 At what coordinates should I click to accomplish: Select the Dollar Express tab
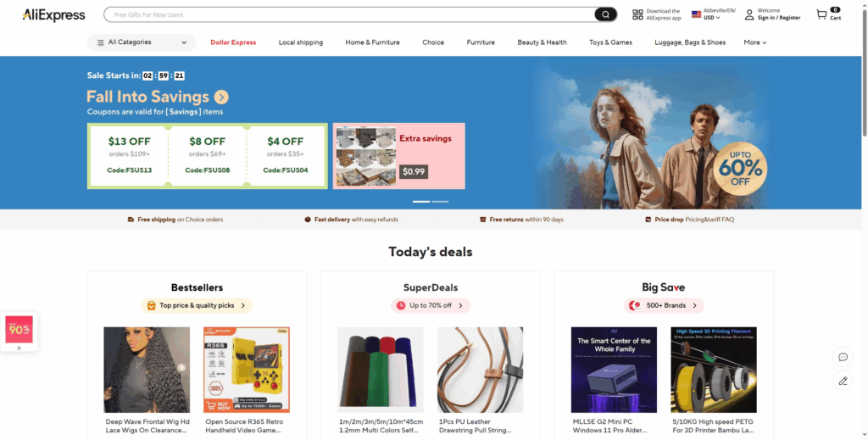(x=233, y=42)
